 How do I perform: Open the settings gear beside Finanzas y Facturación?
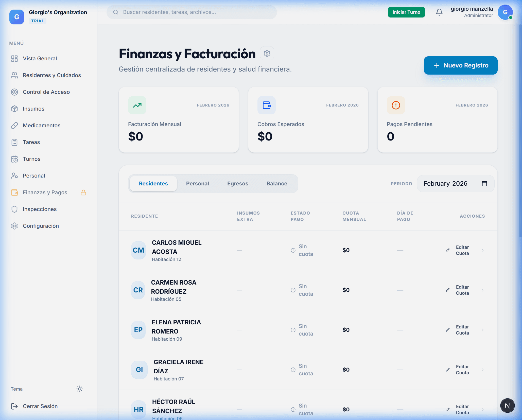[267, 53]
